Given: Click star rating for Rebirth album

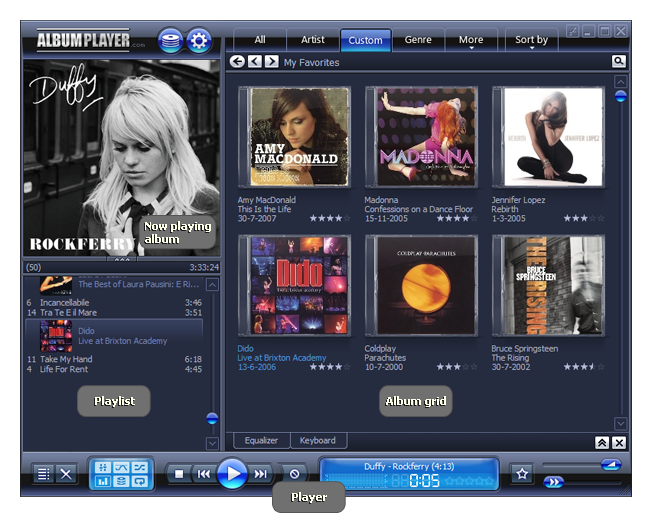Looking at the screenshot, I should (584, 218).
